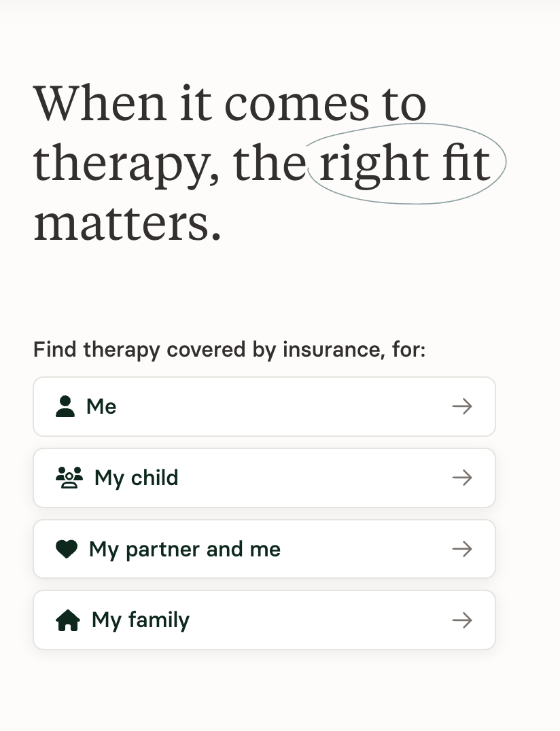Click the word therapy in the headline
Screen dimensions: 560x731
click(109, 163)
